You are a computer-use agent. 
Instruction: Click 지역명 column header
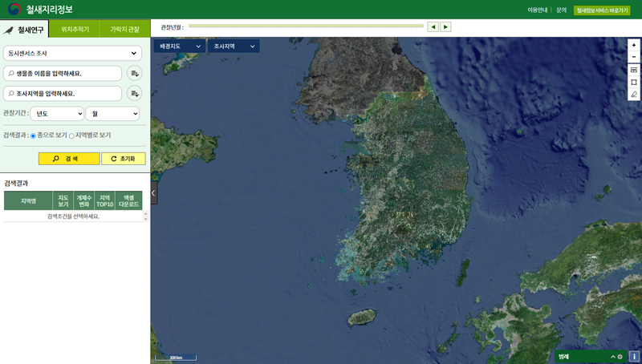click(x=28, y=200)
